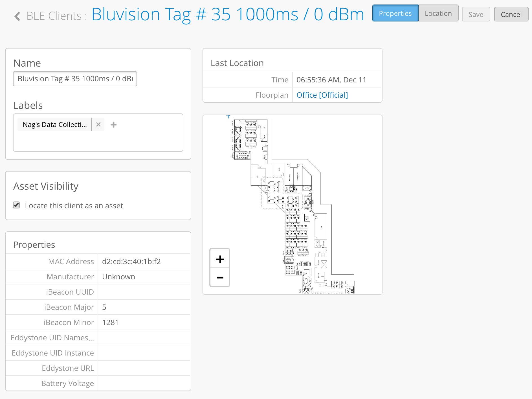This screenshot has width=532, height=399.
Task: Go back to BLE Clients list
Action: 54,16
